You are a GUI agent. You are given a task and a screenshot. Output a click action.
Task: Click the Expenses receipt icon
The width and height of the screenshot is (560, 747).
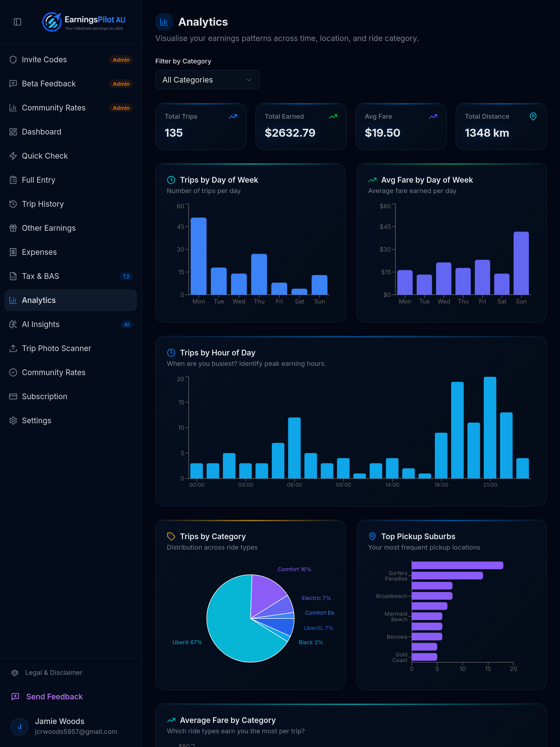pos(13,252)
